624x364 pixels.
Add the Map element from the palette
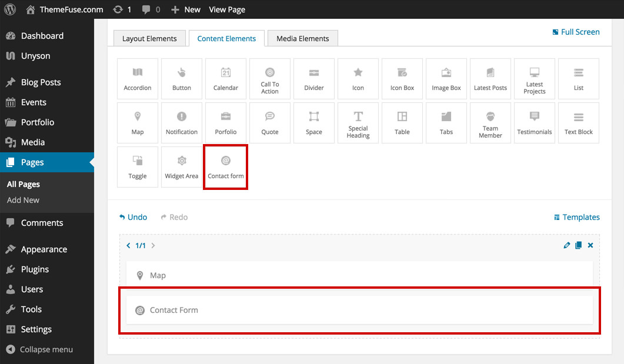pos(137,123)
